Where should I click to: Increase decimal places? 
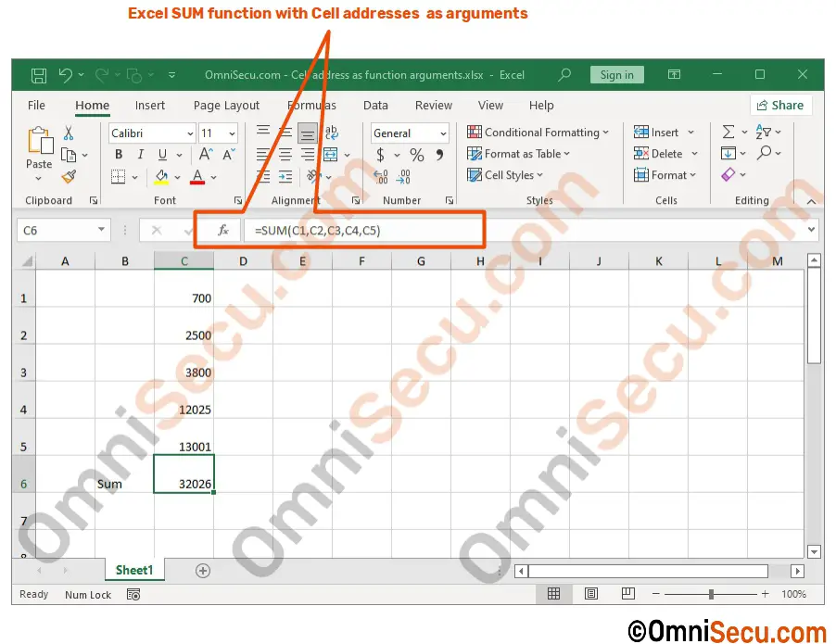click(x=381, y=176)
